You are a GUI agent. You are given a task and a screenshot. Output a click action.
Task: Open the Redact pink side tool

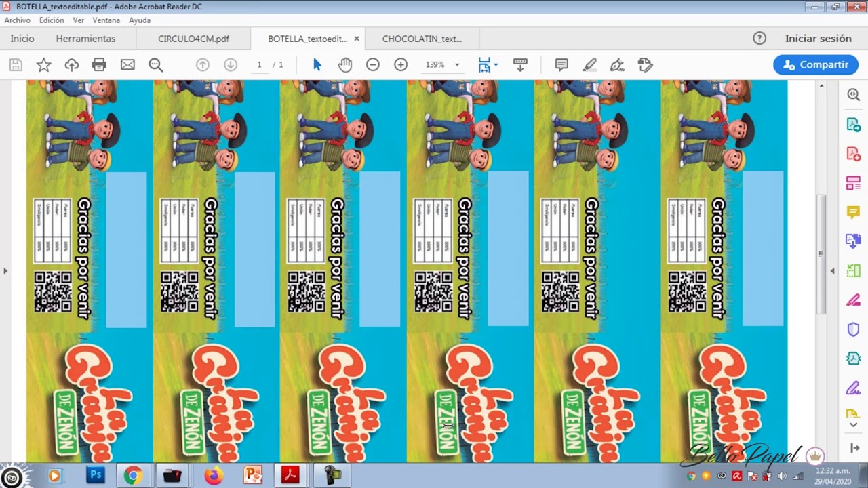click(853, 300)
